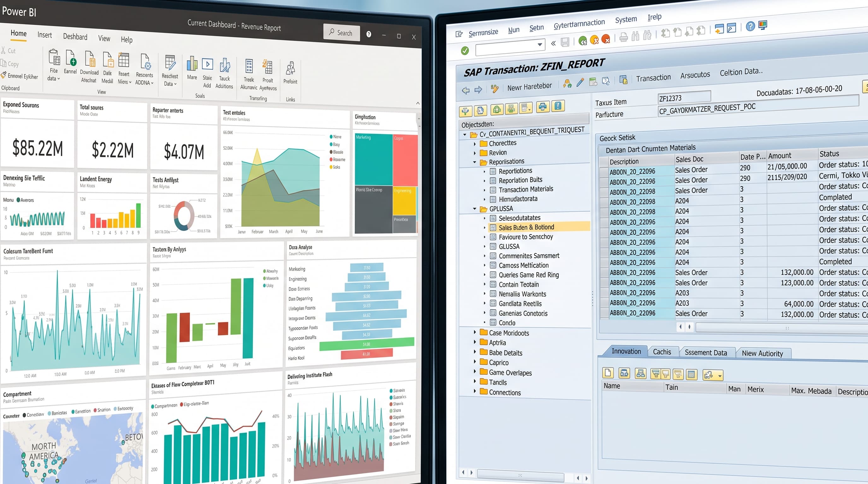The image size is (868, 484).
Task: Click the double-chevron icon beside SAP command field
Action: (x=553, y=43)
